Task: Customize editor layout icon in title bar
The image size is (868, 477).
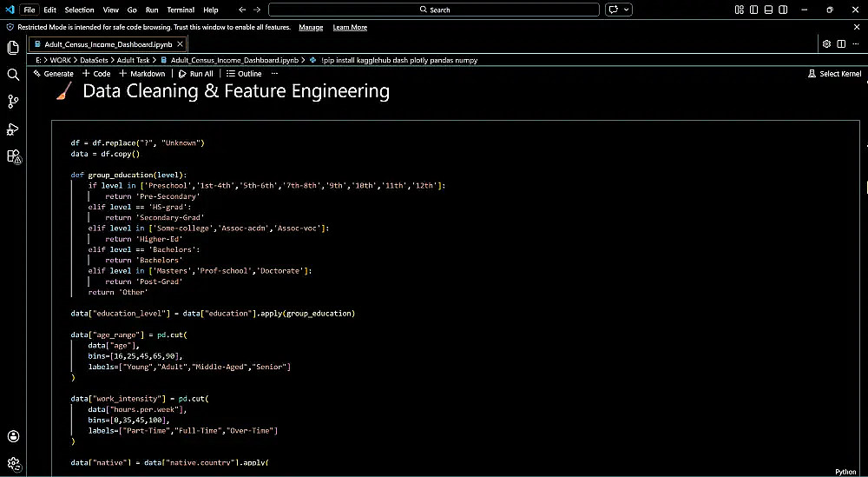Action: pyautogui.click(x=739, y=10)
